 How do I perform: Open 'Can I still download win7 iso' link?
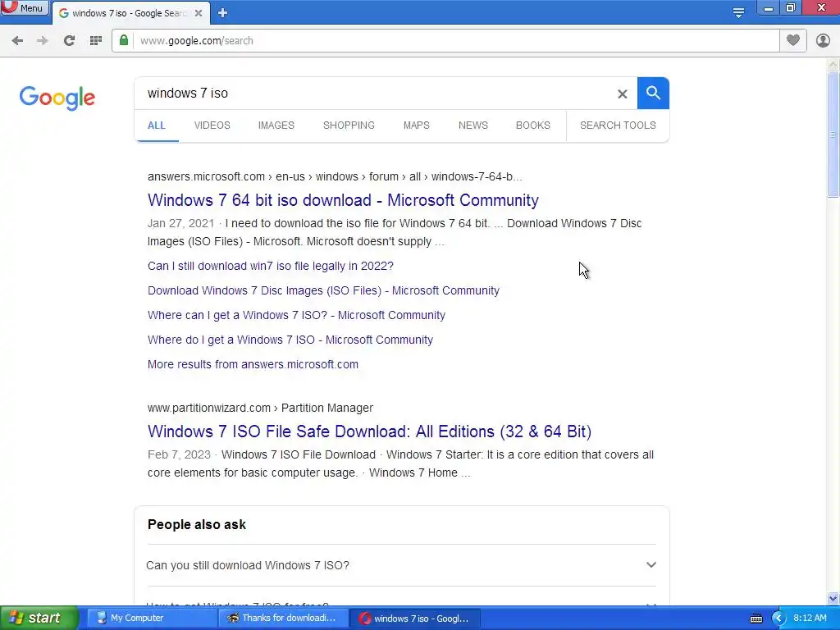271,267
